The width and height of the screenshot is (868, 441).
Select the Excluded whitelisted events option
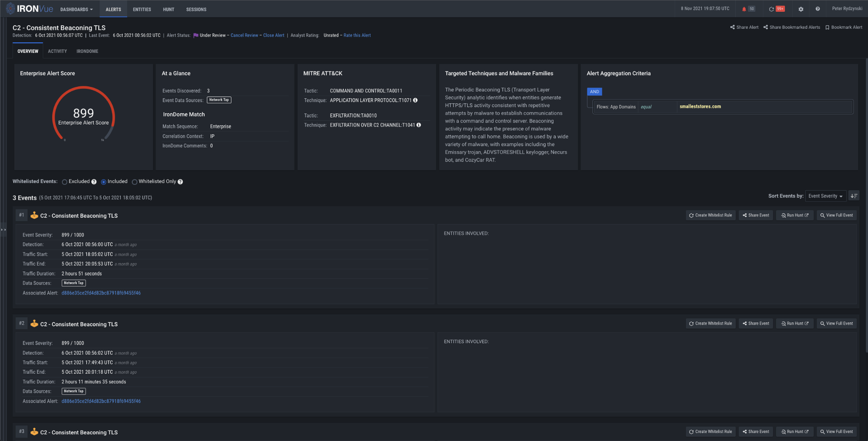pos(65,182)
